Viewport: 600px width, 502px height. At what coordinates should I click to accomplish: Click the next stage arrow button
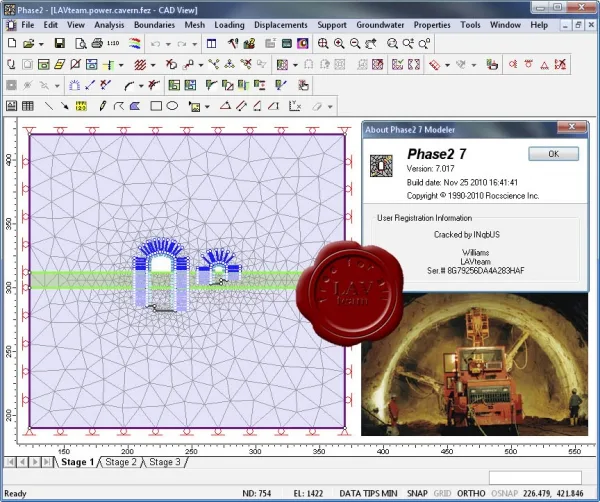(35, 462)
